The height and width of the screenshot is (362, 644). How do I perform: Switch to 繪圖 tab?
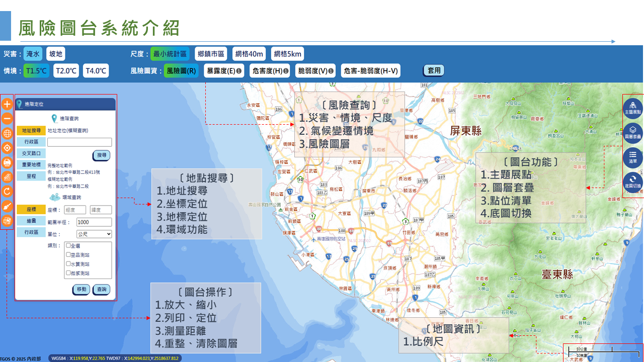(31, 221)
